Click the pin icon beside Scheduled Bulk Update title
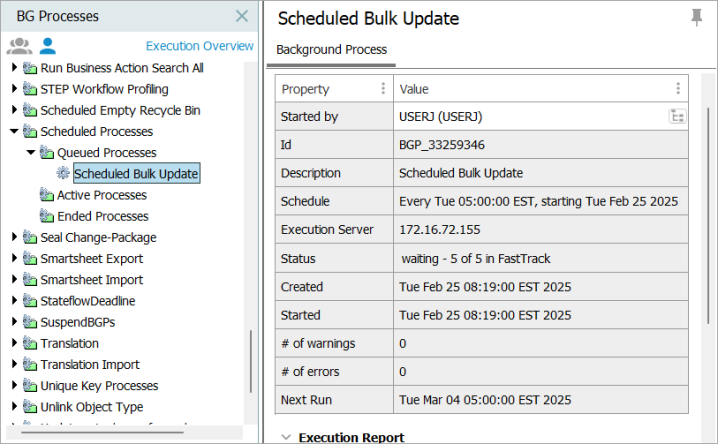Viewport: 718px width, 444px height. pos(696,18)
